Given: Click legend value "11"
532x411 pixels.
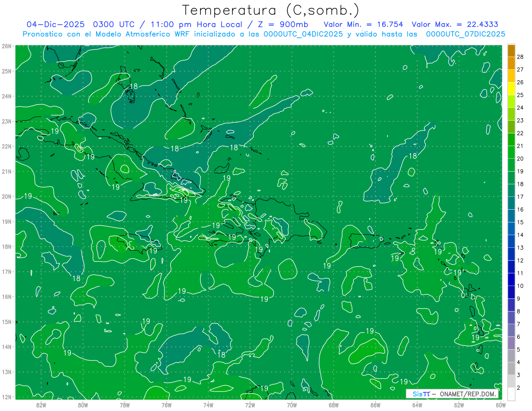Looking at the screenshot, I should pos(520,274).
